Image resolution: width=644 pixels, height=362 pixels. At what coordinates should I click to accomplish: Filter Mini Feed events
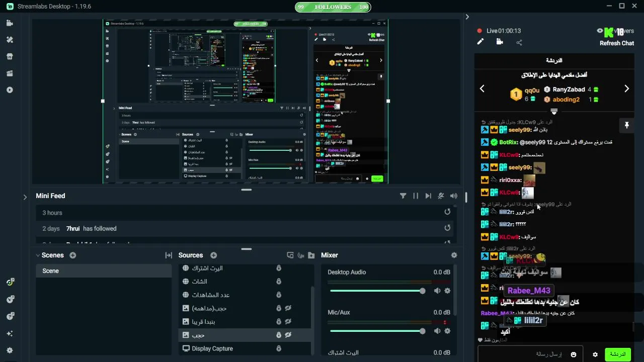coord(403,196)
